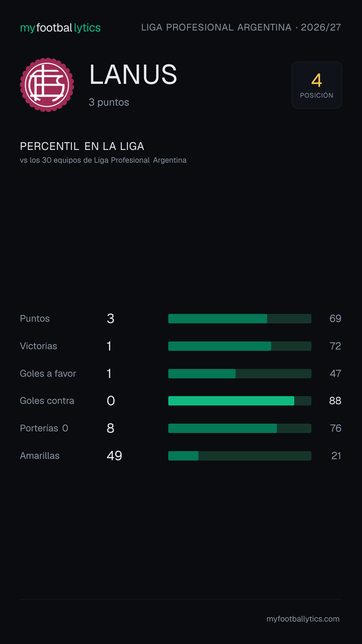Screen dimensions: 362x644
Task: Open the myfootballytics.com footer link
Action: [x=303, y=619]
